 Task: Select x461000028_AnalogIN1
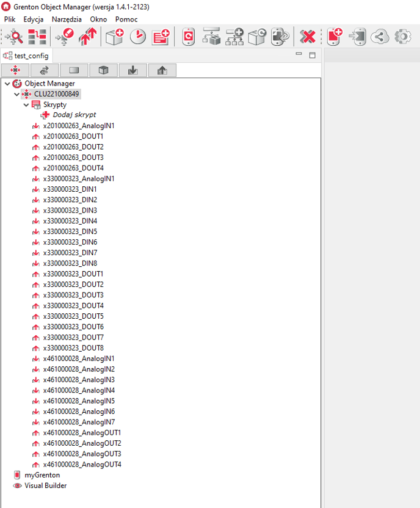79,358
